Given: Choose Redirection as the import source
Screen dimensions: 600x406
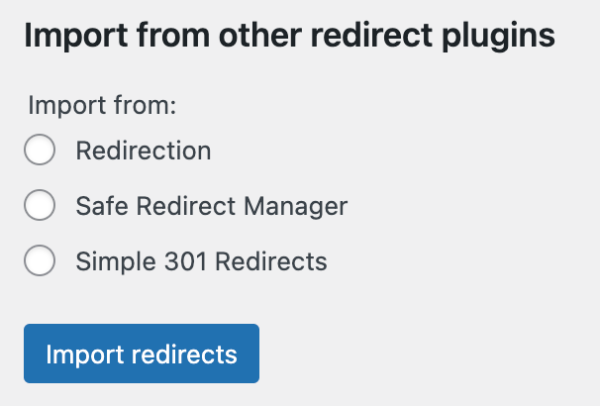Looking at the screenshot, I should click(x=40, y=152).
